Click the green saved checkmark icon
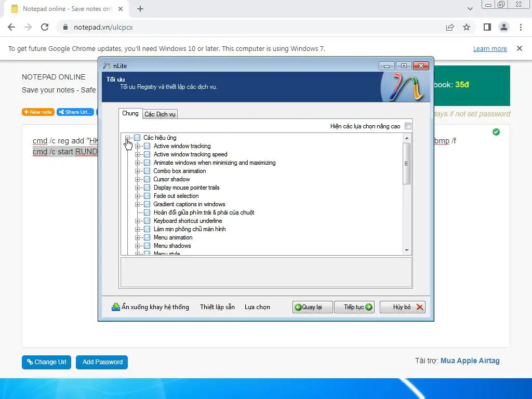Viewport: 532px width, 399px height. (x=496, y=132)
